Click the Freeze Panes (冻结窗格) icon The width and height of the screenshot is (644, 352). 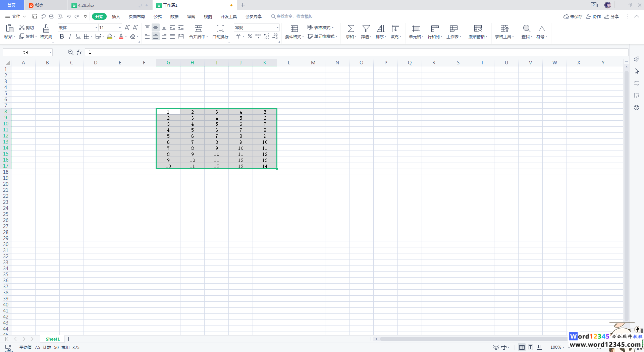pyautogui.click(x=478, y=28)
